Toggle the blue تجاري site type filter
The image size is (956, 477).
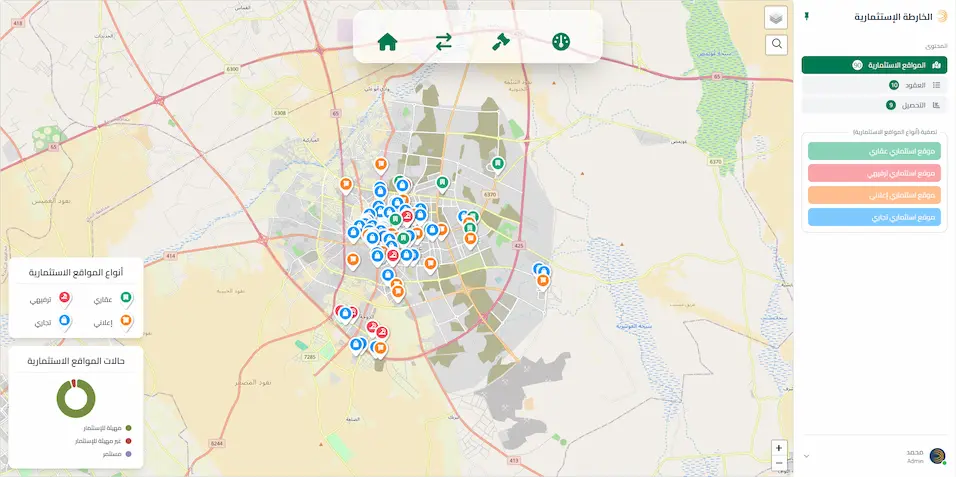874,217
